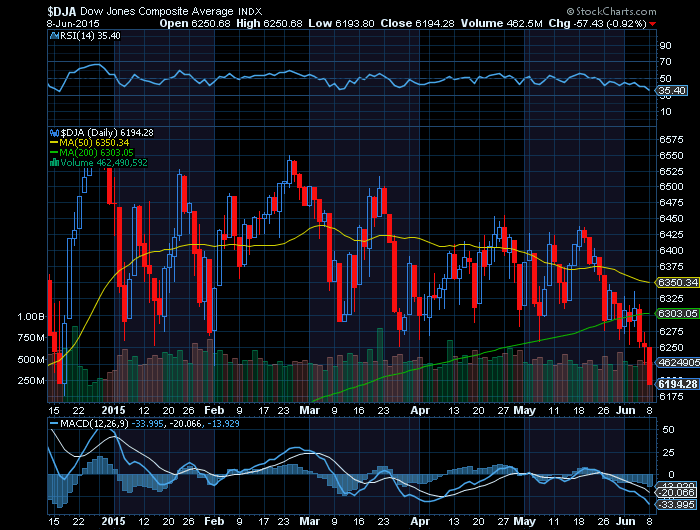Screen dimensions: 700x530
Task: Click 2015 on the MACD panel date axis
Action: click(113, 521)
